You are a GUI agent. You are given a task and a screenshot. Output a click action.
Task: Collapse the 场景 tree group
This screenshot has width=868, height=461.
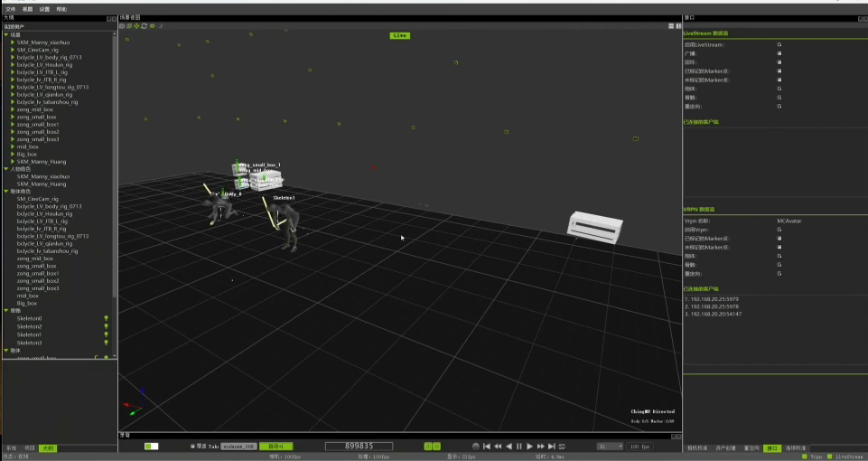click(6, 34)
